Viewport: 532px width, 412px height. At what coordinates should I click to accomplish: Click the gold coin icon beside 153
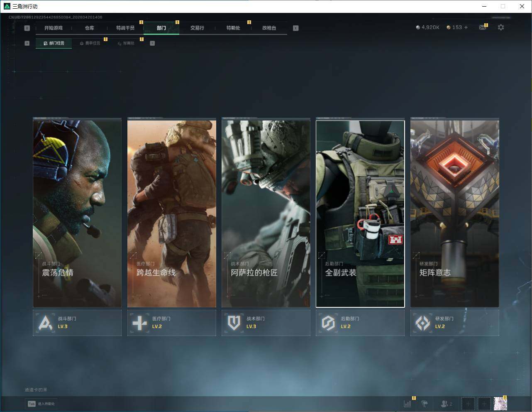[449, 27]
